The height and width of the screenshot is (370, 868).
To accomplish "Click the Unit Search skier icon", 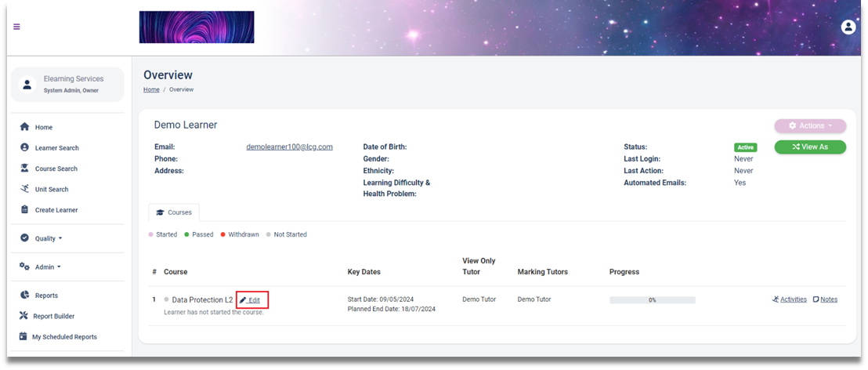I will (x=24, y=189).
